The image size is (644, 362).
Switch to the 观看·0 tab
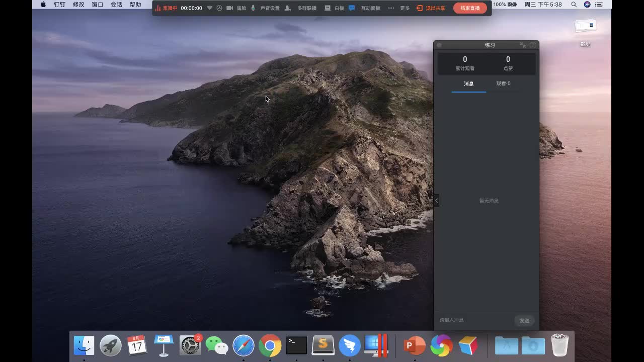(503, 83)
